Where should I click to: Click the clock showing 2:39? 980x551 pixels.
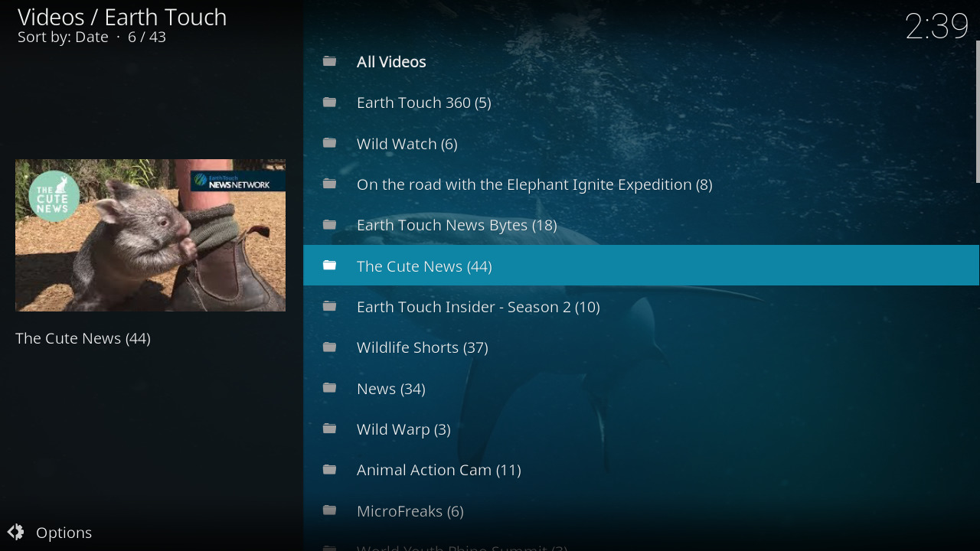pos(936,27)
